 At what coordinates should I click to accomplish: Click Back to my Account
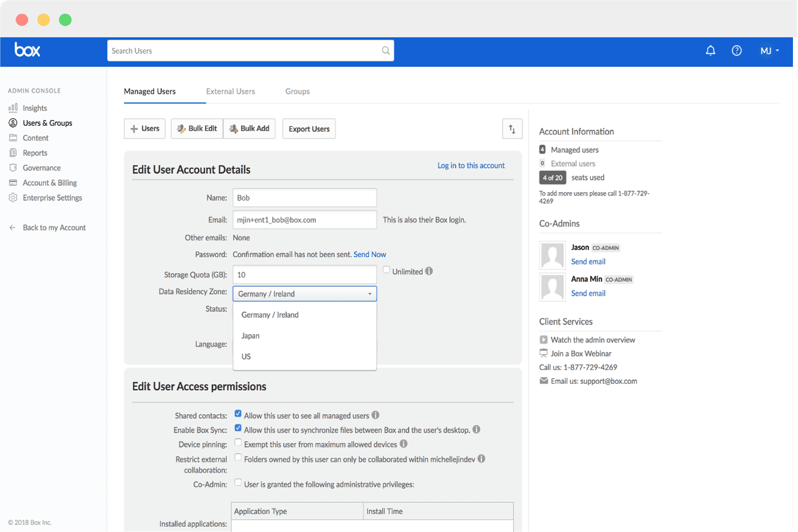coord(54,228)
